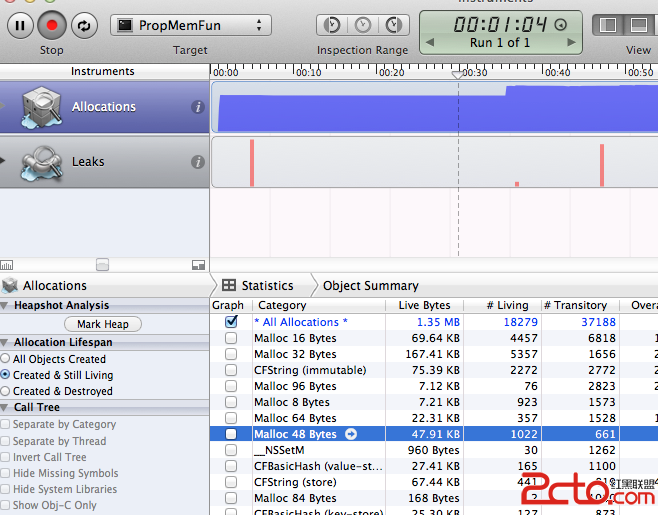The image size is (658, 515).
Task: Enable Hide Missing Symbols checkbox
Action: point(5,473)
